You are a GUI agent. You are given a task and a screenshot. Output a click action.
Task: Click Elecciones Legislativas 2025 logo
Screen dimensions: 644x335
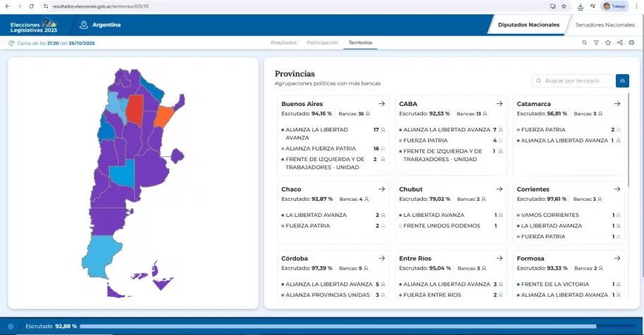[x=32, y=25]
